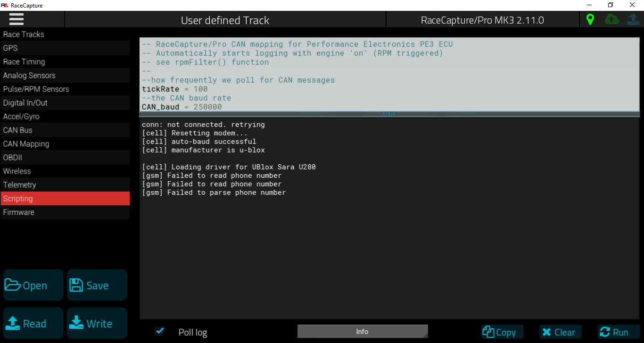Image resolution: width=644 pixels, height=343 pixels.
Task: Save the configuration with Save button
Action: [97, 285]
